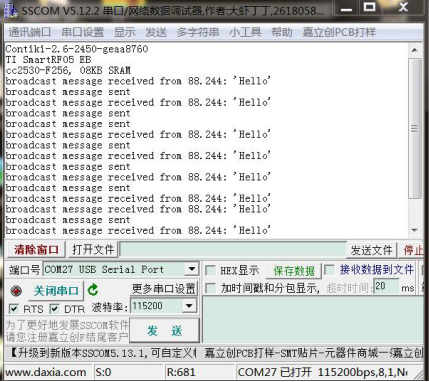Click the TI SmartRF05 EB log line

click(48, 60)
